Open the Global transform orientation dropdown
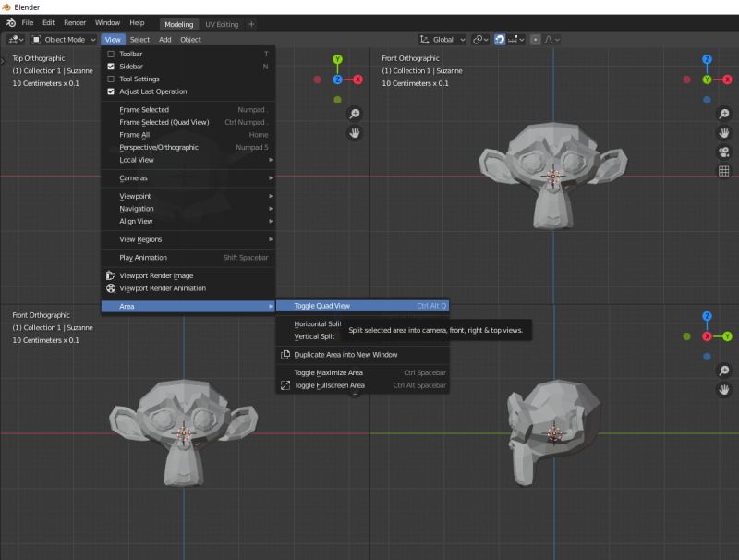This screenshot has height=560, width=739. (441, 39)
